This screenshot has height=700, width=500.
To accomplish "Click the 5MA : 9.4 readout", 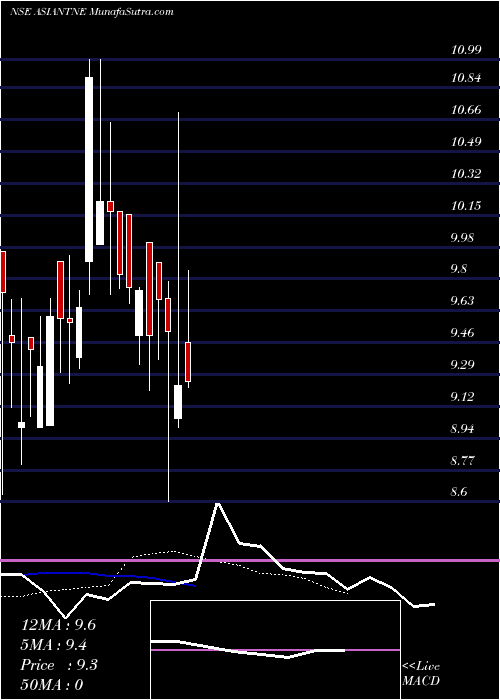I will (54, 645).
